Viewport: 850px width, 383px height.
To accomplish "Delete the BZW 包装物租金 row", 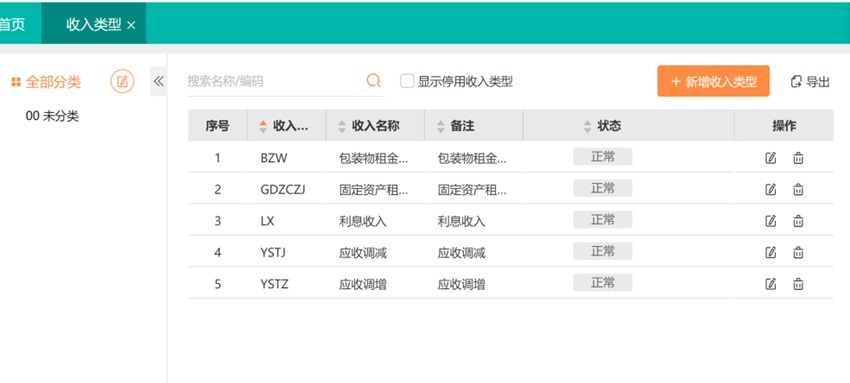I will 798,158.
